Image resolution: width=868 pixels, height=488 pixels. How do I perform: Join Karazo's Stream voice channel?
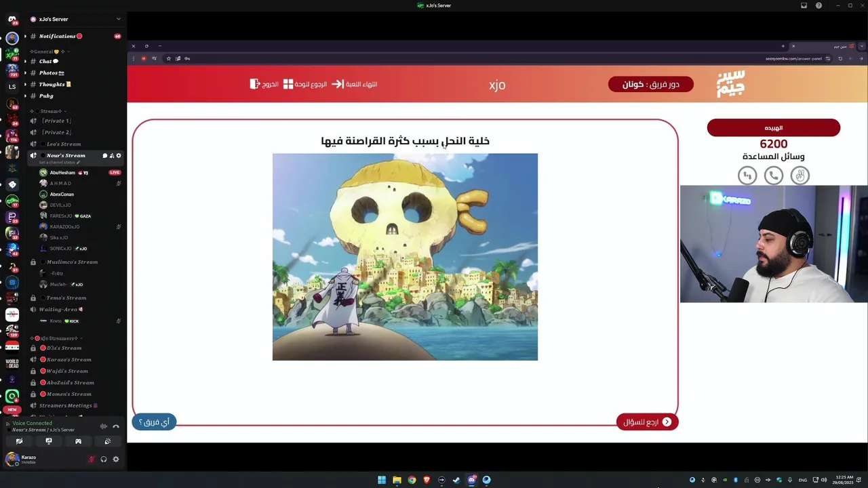[x=75, y=359]
